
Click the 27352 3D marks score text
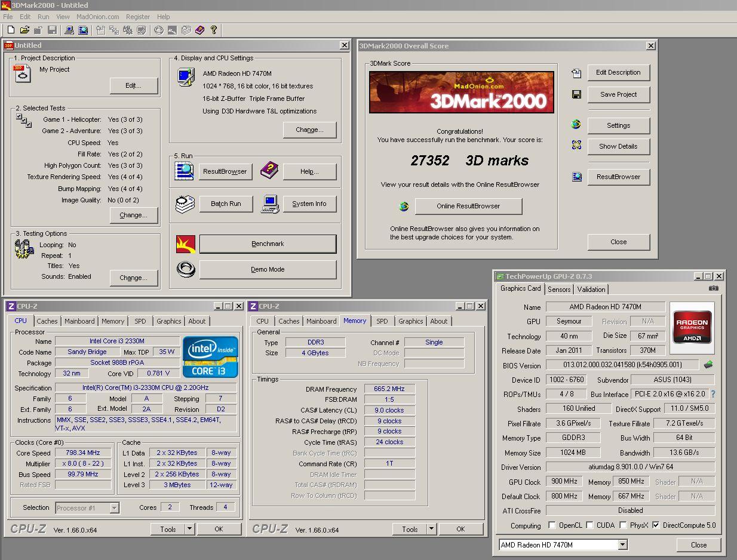pos(469,161)
